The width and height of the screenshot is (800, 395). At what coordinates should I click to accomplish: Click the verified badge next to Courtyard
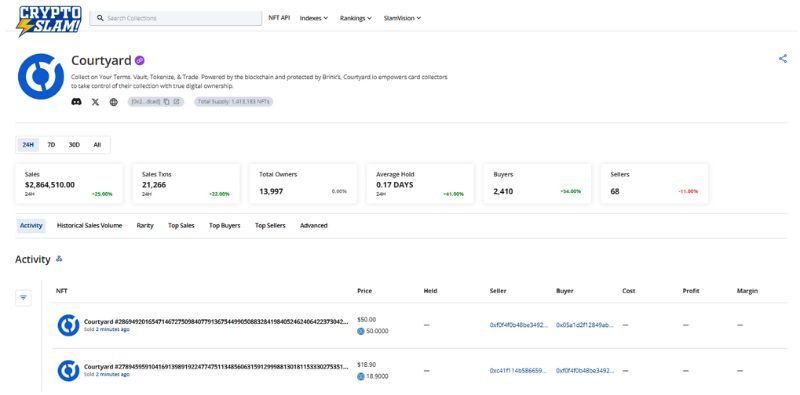tap(140, 61)
